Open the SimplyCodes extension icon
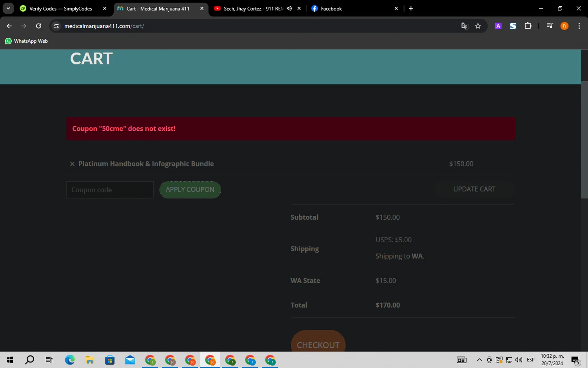This screenshot has width=588, height=368. [x=513, y=26]
